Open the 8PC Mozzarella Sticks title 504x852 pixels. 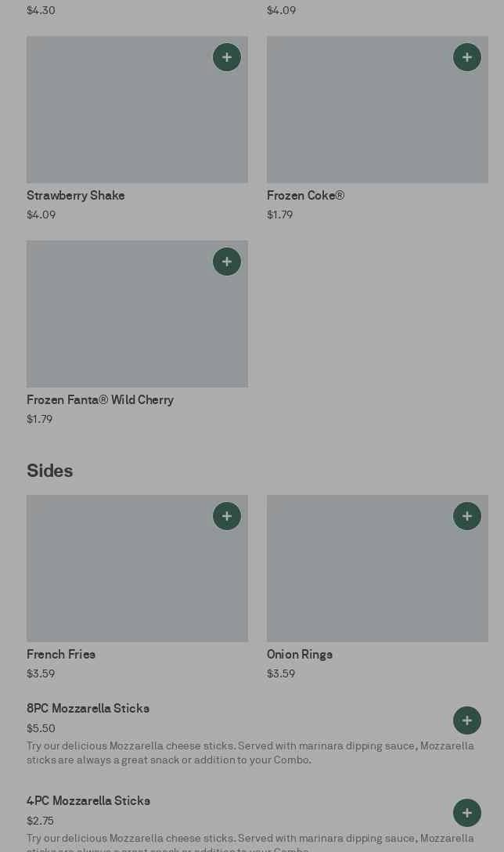[x=88, y=709]
